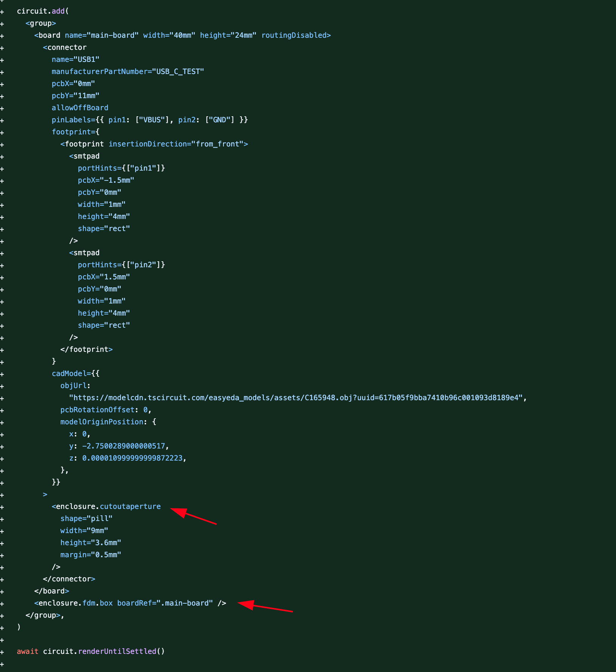Click the shape="pill" attribute

pyautogui.click(x=86, y=518)
